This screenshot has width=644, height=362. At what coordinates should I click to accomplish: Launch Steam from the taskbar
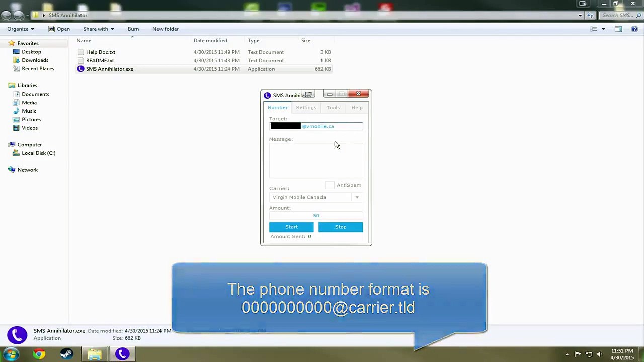[x=66, y=354]
